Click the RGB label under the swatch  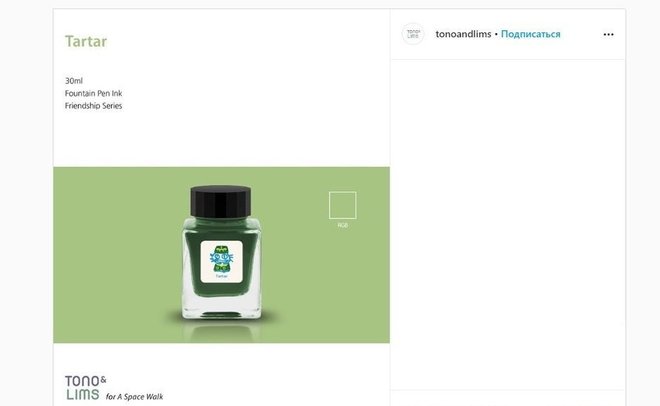[x=343, y=226]
